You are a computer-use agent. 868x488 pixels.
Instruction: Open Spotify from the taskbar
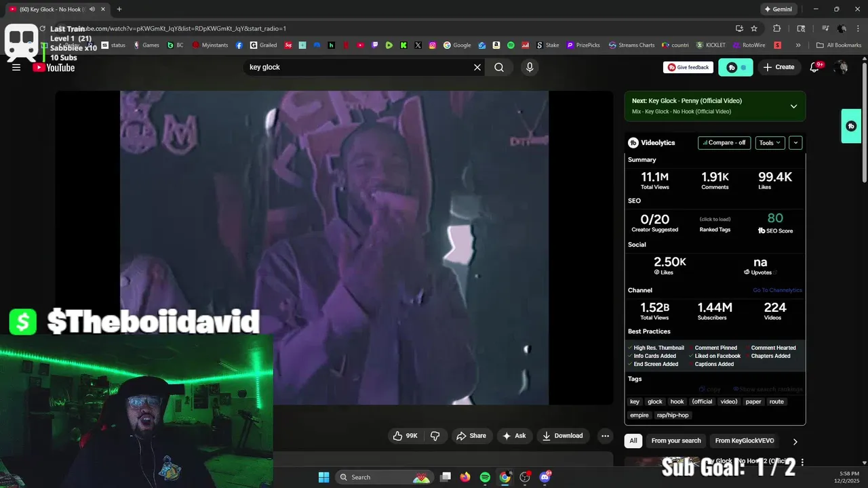(x=485, y=477)
